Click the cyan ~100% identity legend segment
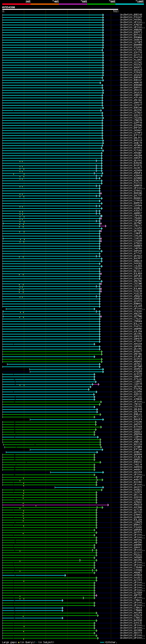This screenshot has height=644, width=146. click(x=130, y=4)
